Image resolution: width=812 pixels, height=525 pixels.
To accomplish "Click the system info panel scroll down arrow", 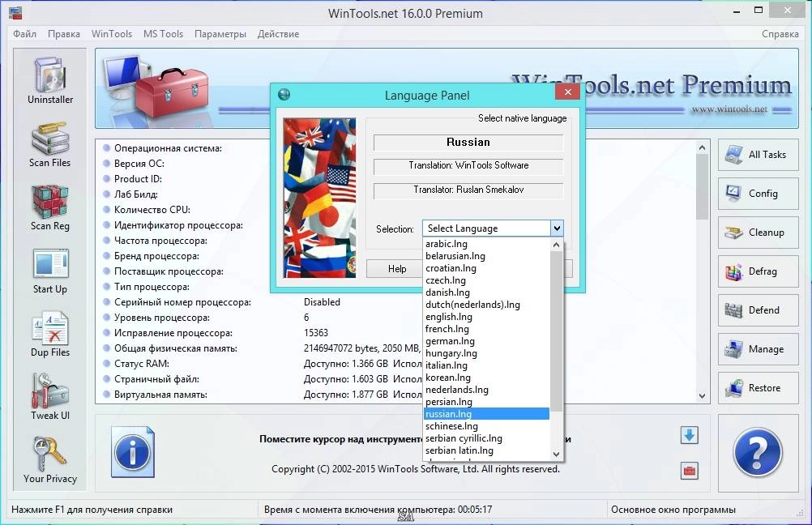I will 703,396.
